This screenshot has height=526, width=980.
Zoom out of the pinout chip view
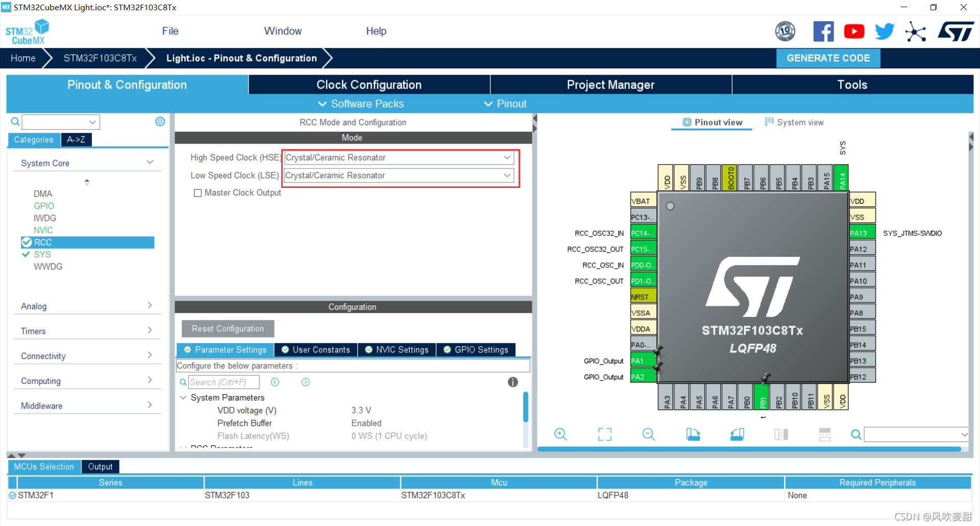click(x=649, y=435)
